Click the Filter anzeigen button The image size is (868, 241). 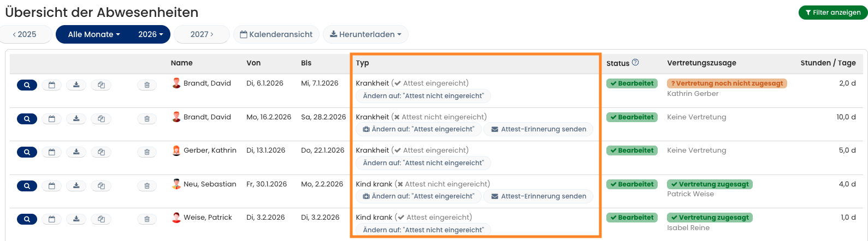(x=832, y=13)
